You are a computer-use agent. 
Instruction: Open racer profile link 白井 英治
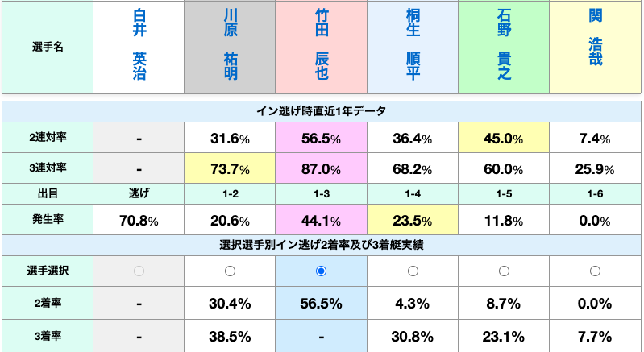(x=139, y=44)
